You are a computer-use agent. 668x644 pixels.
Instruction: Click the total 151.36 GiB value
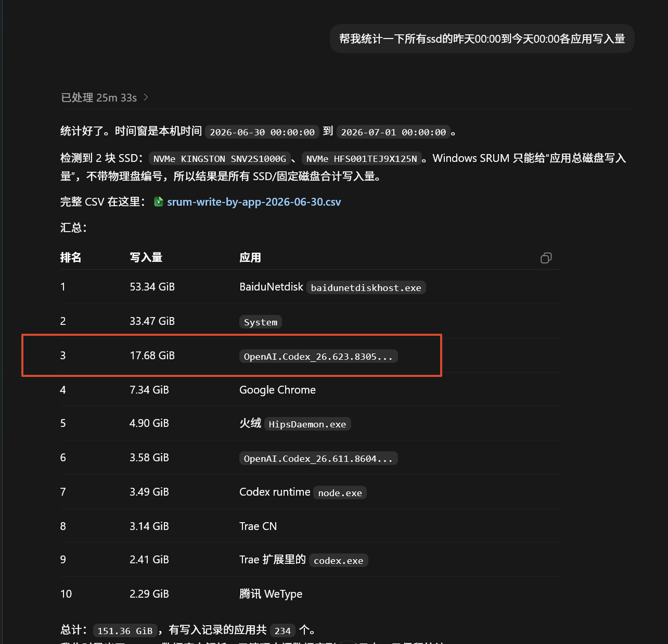tap(125, 631)
